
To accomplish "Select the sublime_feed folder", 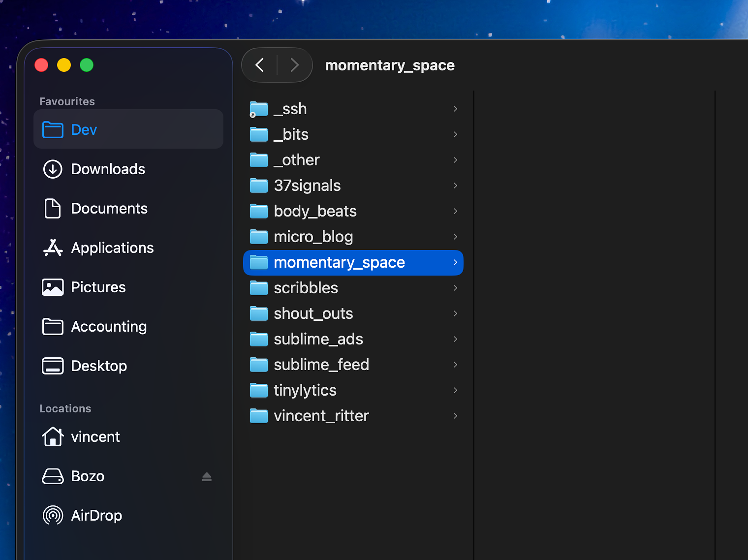I will pyautogui.click(x=321, y=365).
